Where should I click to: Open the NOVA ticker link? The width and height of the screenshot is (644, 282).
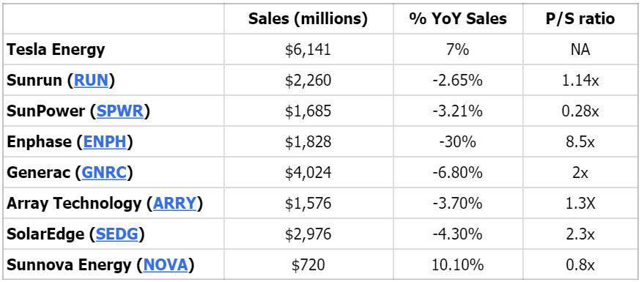pyautogui.click(x=166, y=265)
